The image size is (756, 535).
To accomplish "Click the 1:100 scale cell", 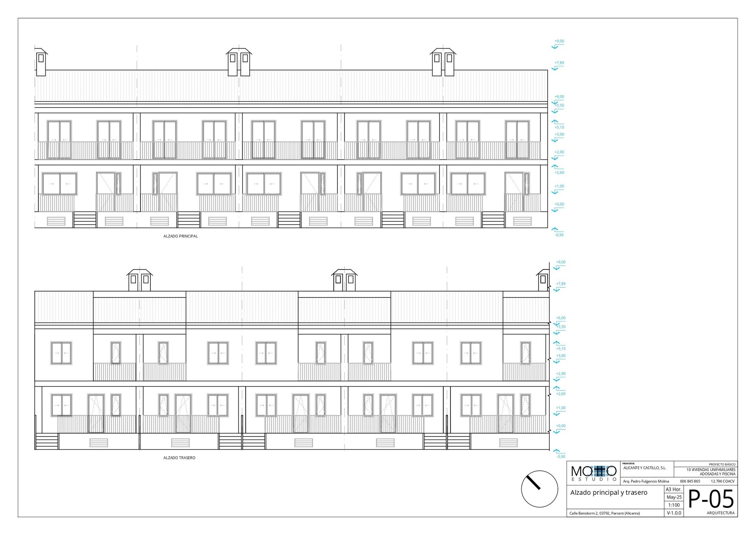I will (674, 505).
